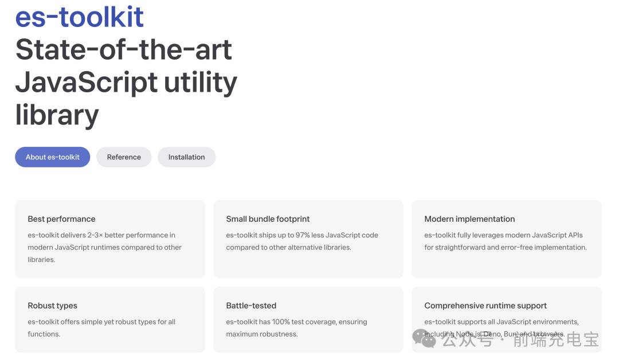Screen dimensions: 619x364
Task: Select the Robust types feature card
Action: tap(110, 319)
